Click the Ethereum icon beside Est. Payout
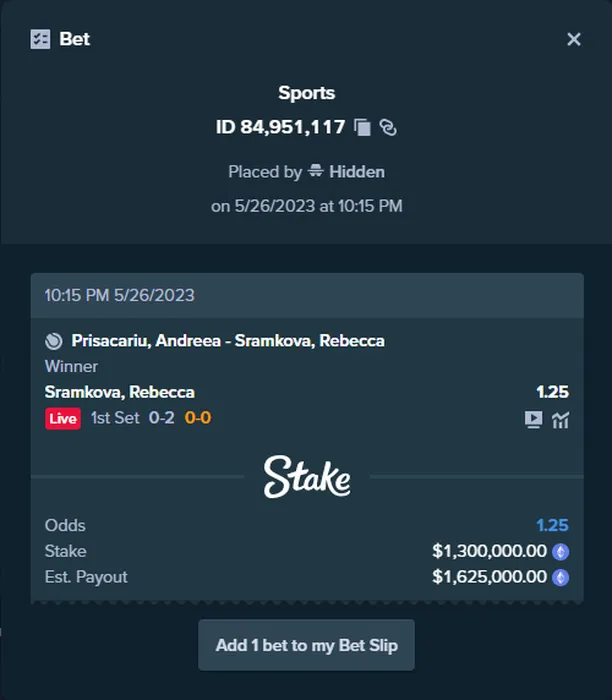This screenshot has height=700, width=612. pos(561,577)
